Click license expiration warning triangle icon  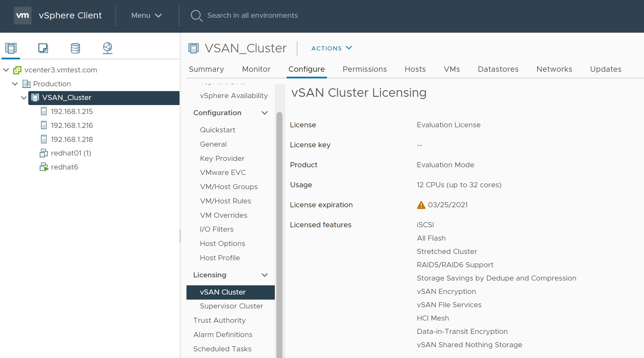point(421,205)
